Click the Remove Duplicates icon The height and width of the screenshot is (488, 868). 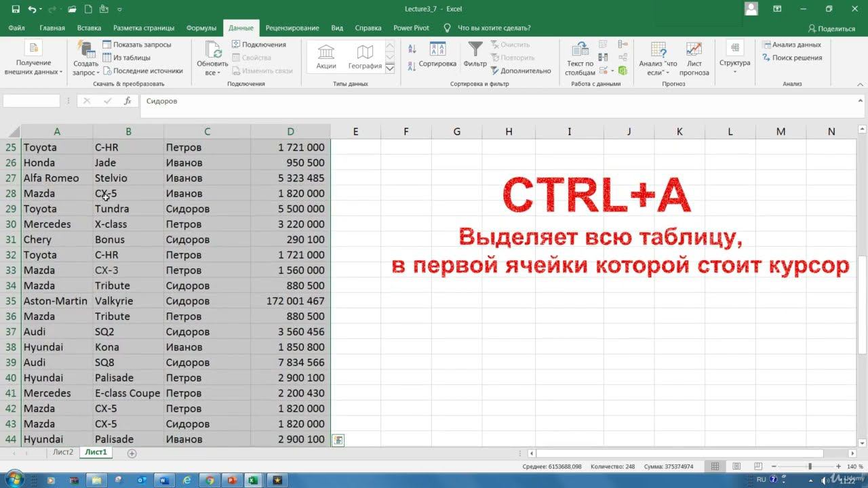coord(604,58)
